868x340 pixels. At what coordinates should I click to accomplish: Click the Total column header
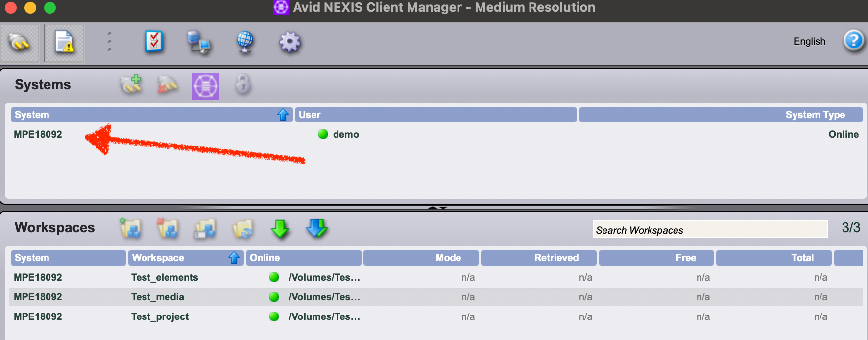pyautogui.click(x=773, y=258)
